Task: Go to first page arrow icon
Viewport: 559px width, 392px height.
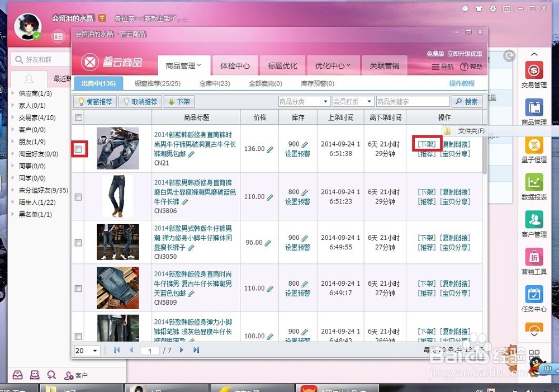Action: tap(117, 350)
